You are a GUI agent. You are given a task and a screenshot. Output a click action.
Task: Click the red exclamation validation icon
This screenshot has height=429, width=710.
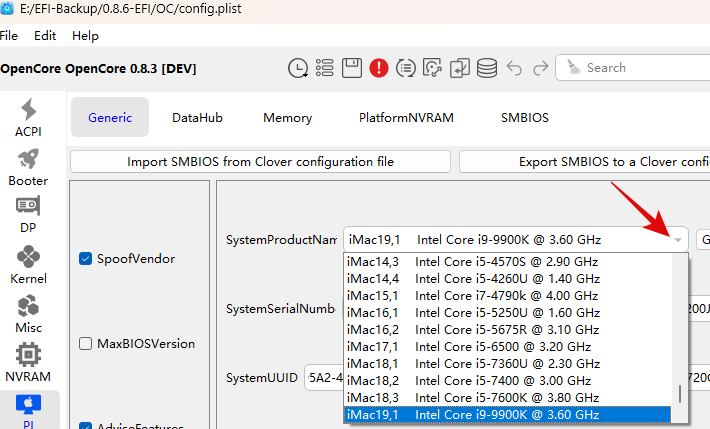[x=379, y=68]
